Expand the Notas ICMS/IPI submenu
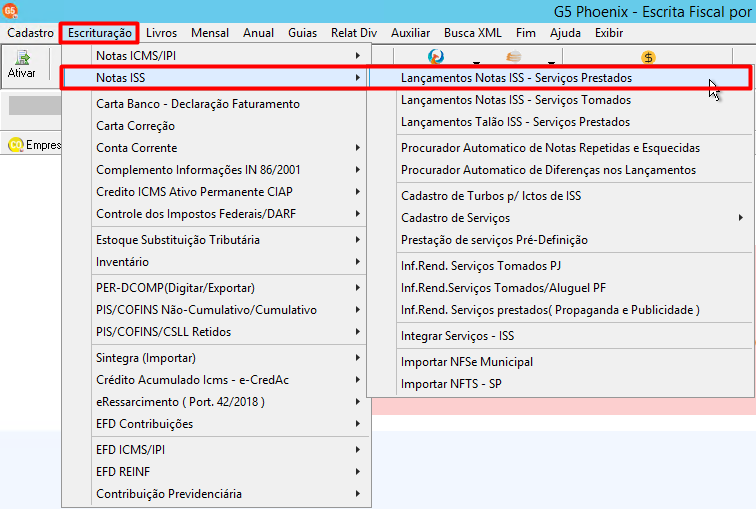Image resolution: width=756 pixels, height=509 pixels. click(215, 56)
